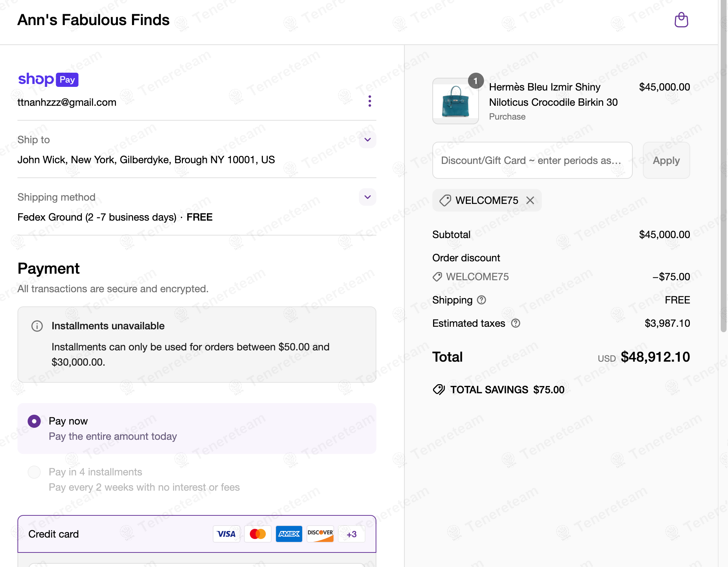Click the Fedex Ground shipping text
Viewport: 728px width, 567px height.
tap(115, 217)
